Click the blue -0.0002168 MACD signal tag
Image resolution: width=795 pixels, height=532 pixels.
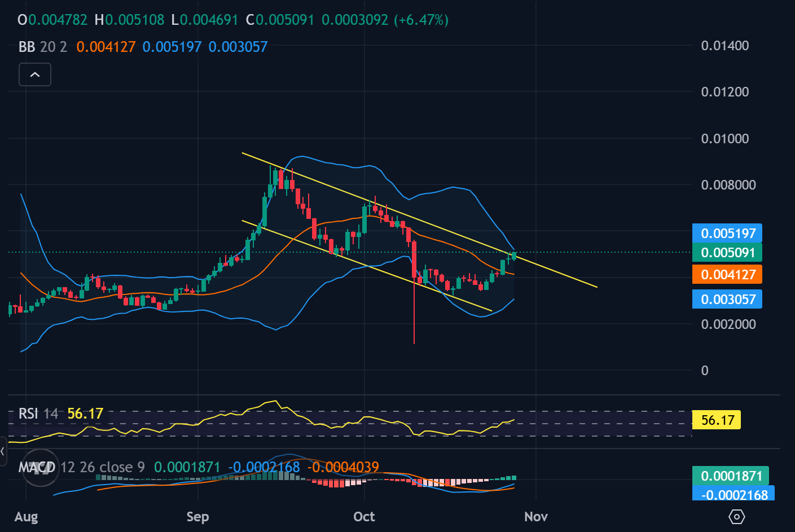tap(733, 495)
